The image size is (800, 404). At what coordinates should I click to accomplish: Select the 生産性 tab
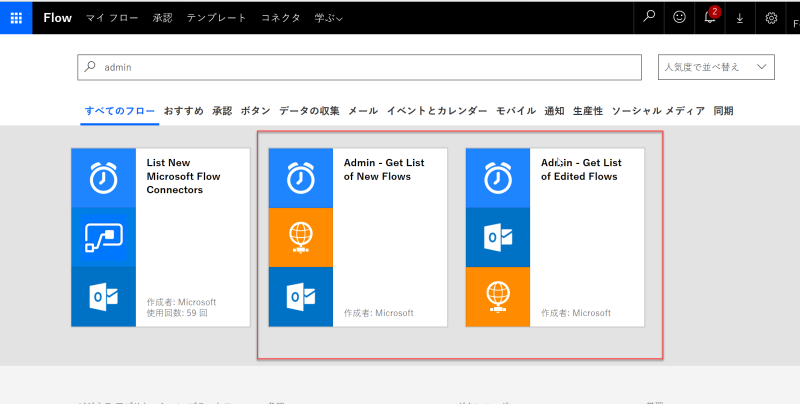(588, 111)
